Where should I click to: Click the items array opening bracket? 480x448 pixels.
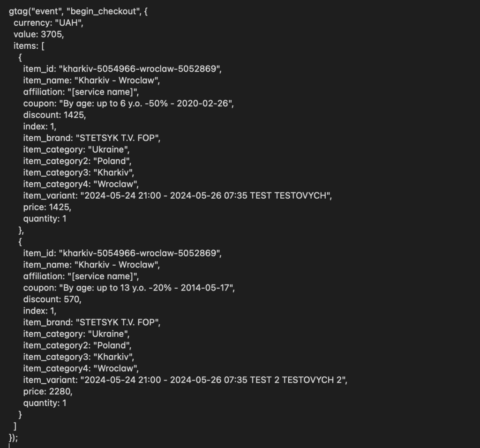click(x=43, y=46)
